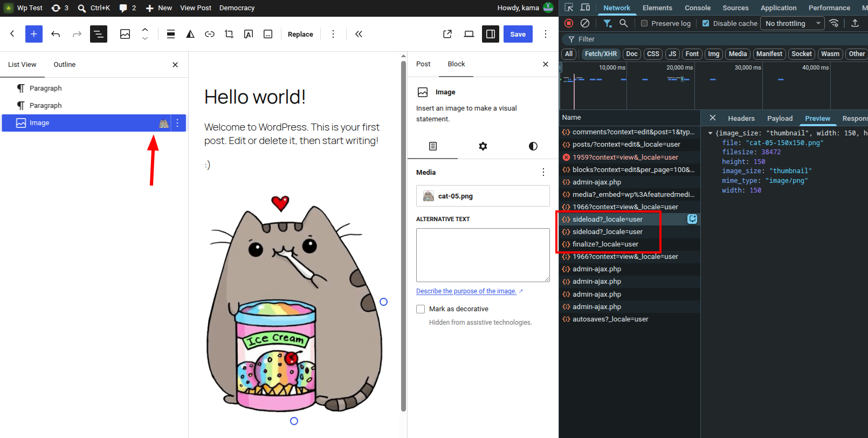Image resolution: width=868 pixels, height=438 pixels.
Task: Click the cat-05.png media file button
Action: tap(483, 196)
